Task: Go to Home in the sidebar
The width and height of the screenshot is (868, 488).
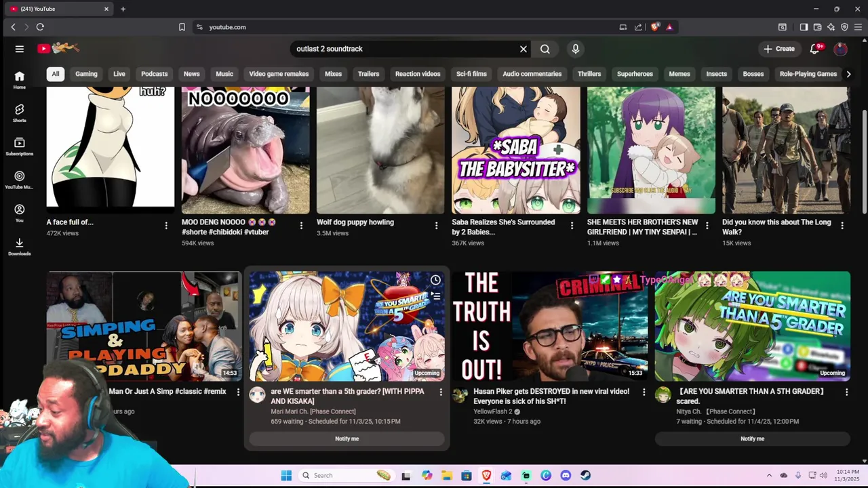Action: [19, 80]
